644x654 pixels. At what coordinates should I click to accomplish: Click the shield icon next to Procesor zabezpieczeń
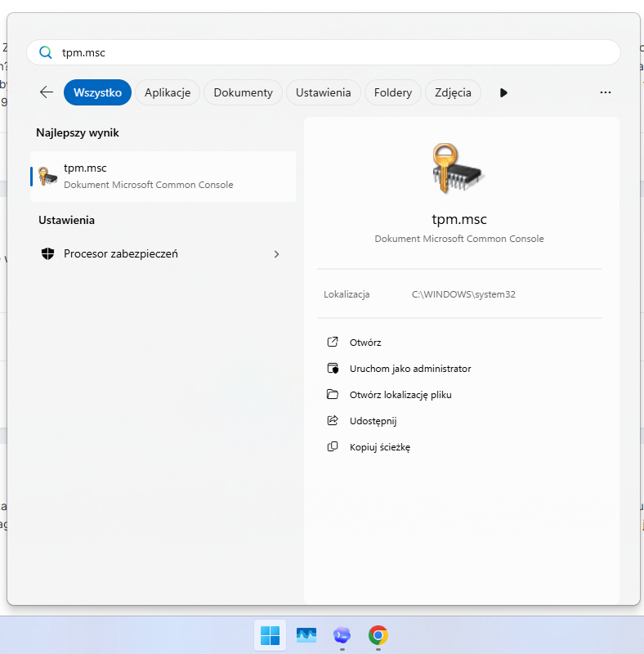click(x=48, y=253)
